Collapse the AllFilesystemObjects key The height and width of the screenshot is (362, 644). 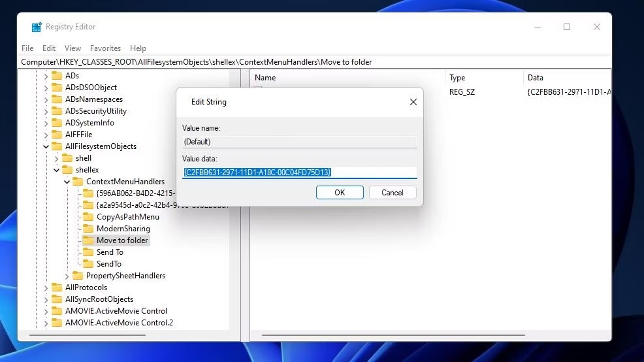(46, 146)
